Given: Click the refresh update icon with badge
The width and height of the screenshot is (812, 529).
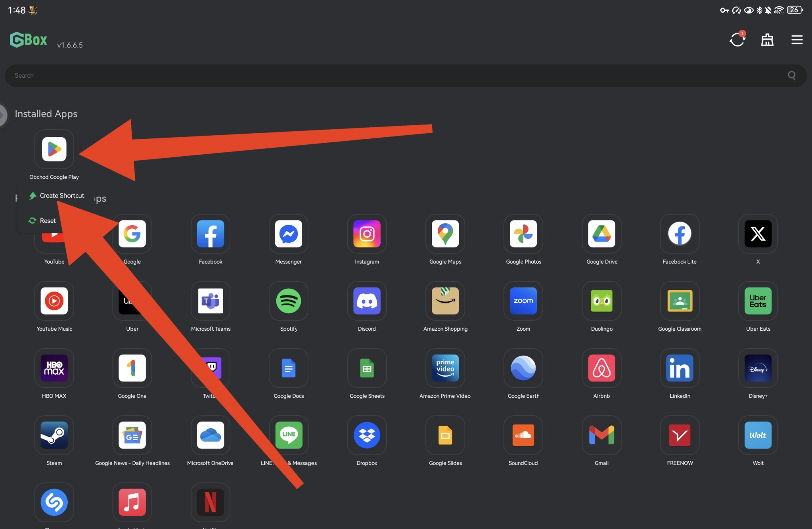Looking at the screenshot, I should (x=737, y=39).
